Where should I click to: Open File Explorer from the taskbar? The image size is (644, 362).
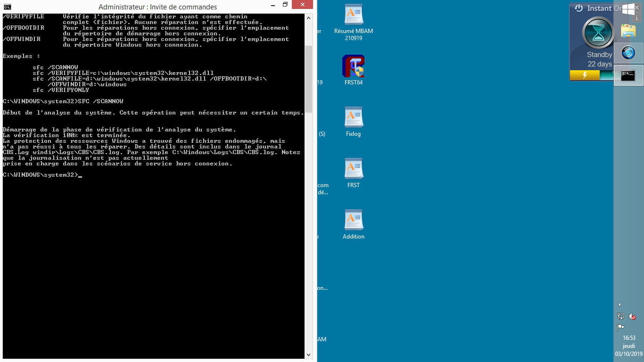[x=628, y=32]
